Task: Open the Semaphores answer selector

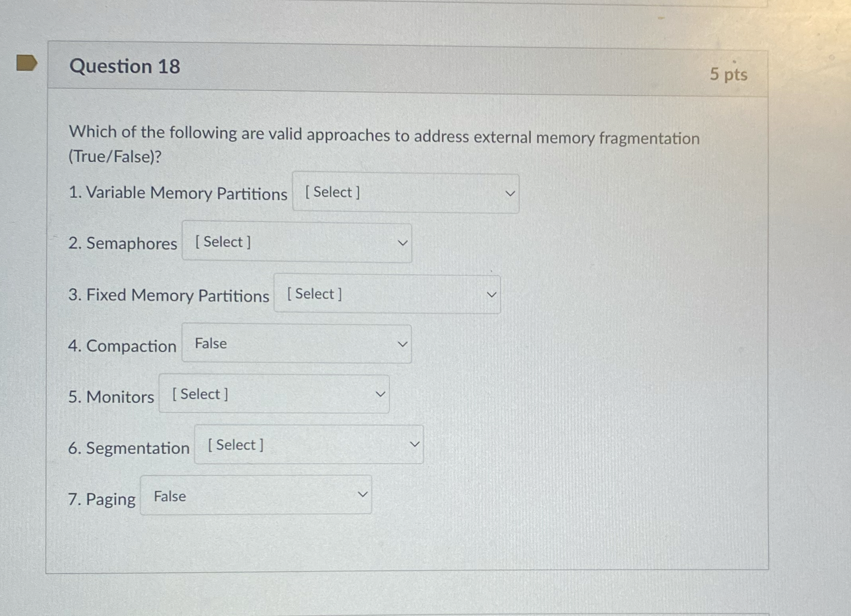Action: [x=297, y=242]
